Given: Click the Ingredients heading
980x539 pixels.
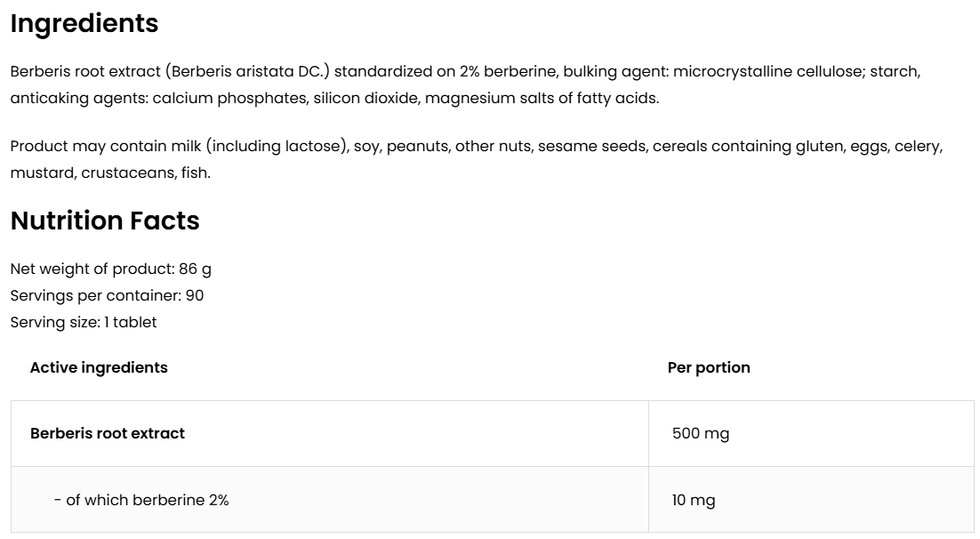Looking at the screenshot, I should point(84,24).
